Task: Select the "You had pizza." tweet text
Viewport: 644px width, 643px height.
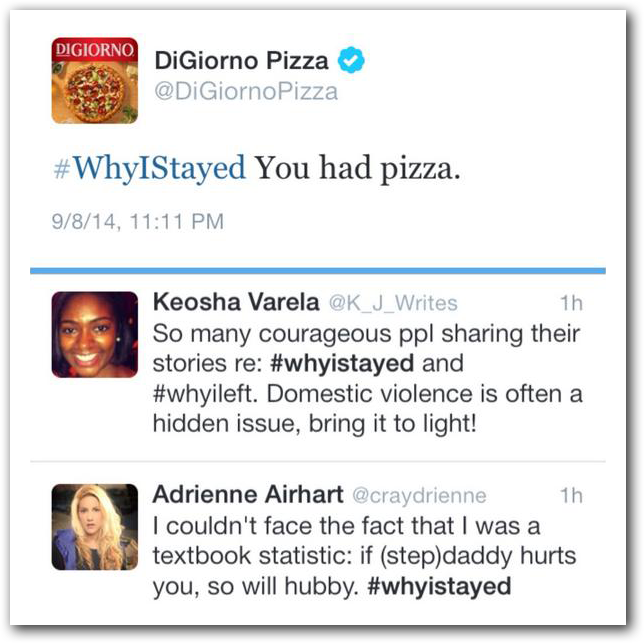Action: click(358, 168)
